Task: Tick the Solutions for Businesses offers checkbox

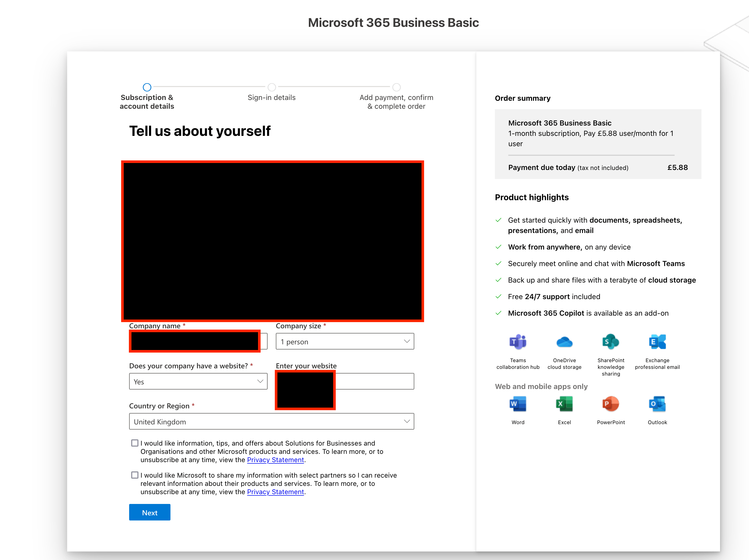Action: coord(135,443)
